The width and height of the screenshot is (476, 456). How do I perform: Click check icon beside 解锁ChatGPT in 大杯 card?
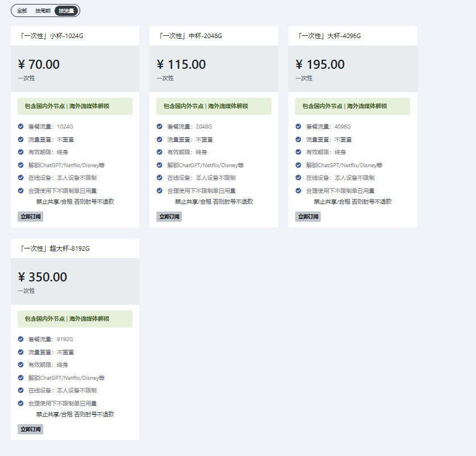tap(299, 165)
